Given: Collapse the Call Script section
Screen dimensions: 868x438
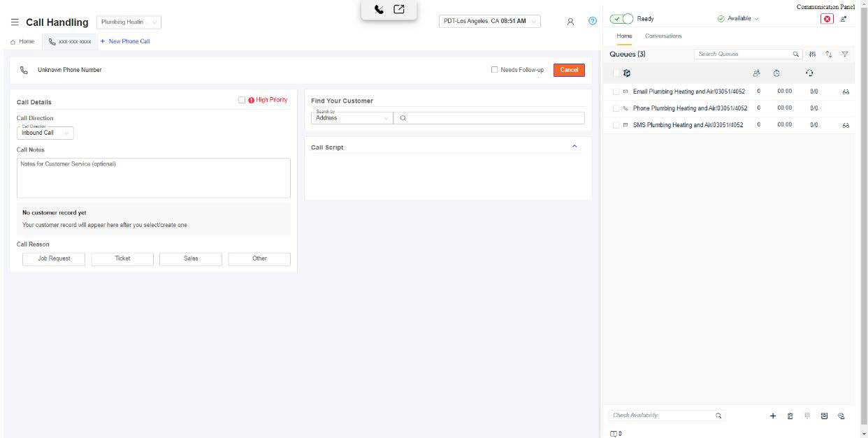Looking at the screenshot, I should tap(574, 147).
